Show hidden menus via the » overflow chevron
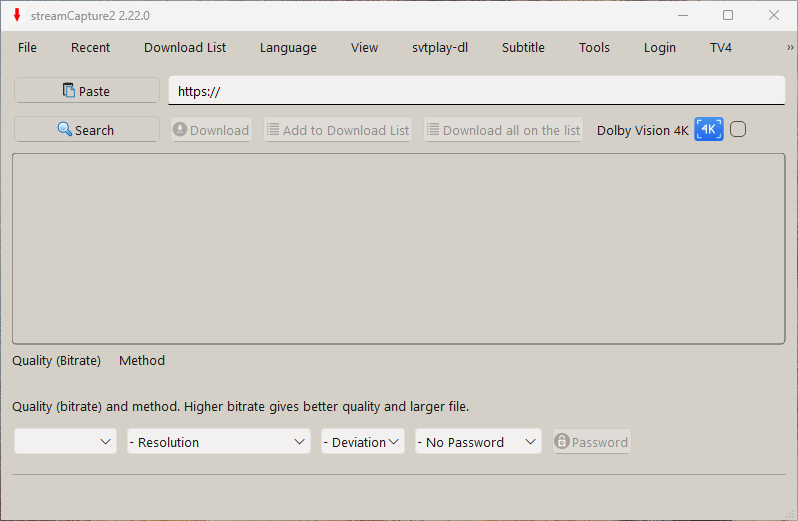 pyautogui.click(x=790, y=47)
